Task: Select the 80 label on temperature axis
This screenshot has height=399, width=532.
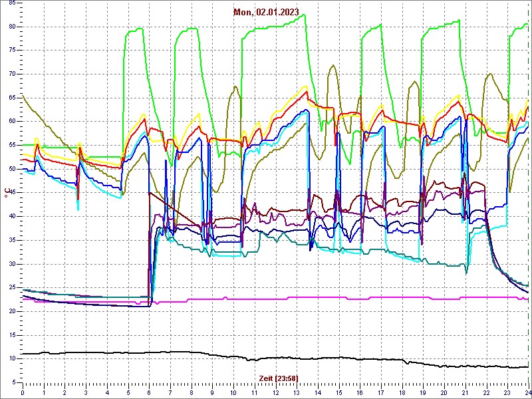Action: click(11, 27)
